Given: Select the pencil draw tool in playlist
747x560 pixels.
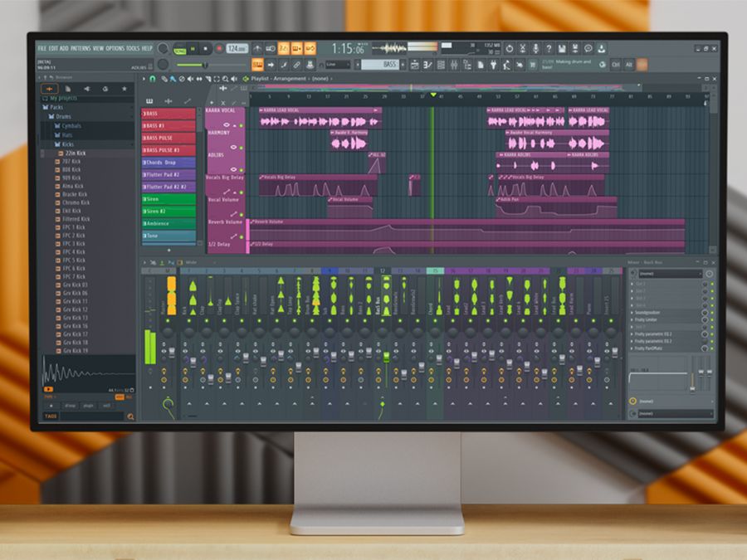Looking at the screenshot, I should pos(164,79).
